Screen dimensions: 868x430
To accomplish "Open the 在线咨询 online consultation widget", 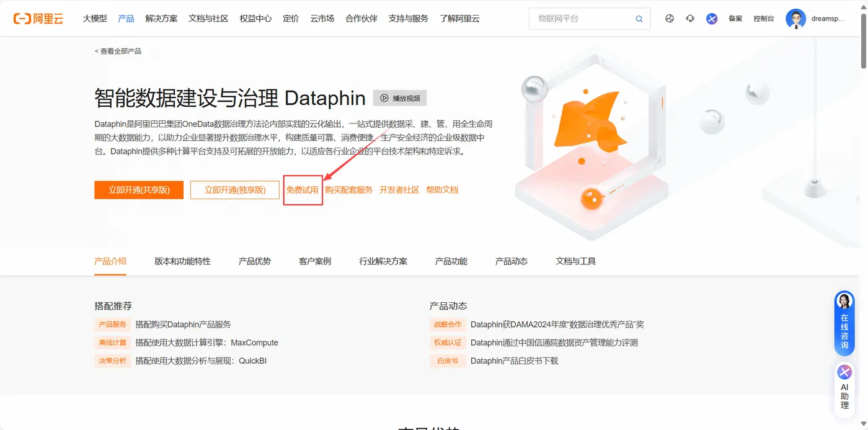I will [x=844, y=323].
